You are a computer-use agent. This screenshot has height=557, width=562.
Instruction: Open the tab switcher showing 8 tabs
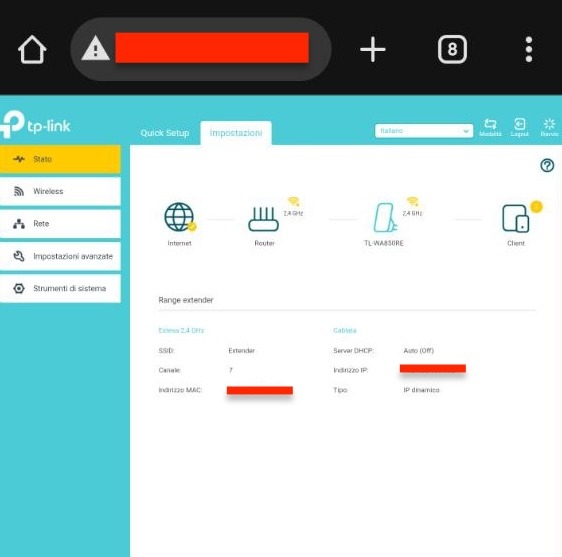(x=452, y=49)
